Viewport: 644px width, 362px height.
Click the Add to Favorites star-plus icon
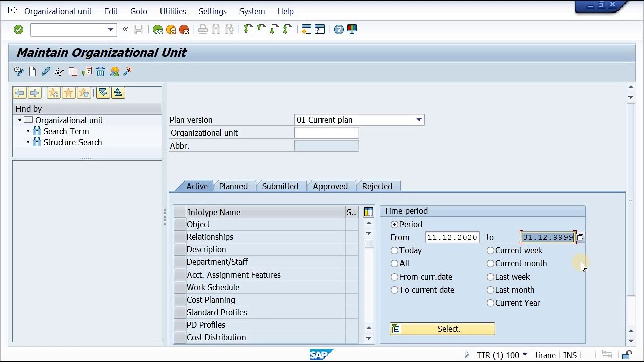(x=54, y=93)
